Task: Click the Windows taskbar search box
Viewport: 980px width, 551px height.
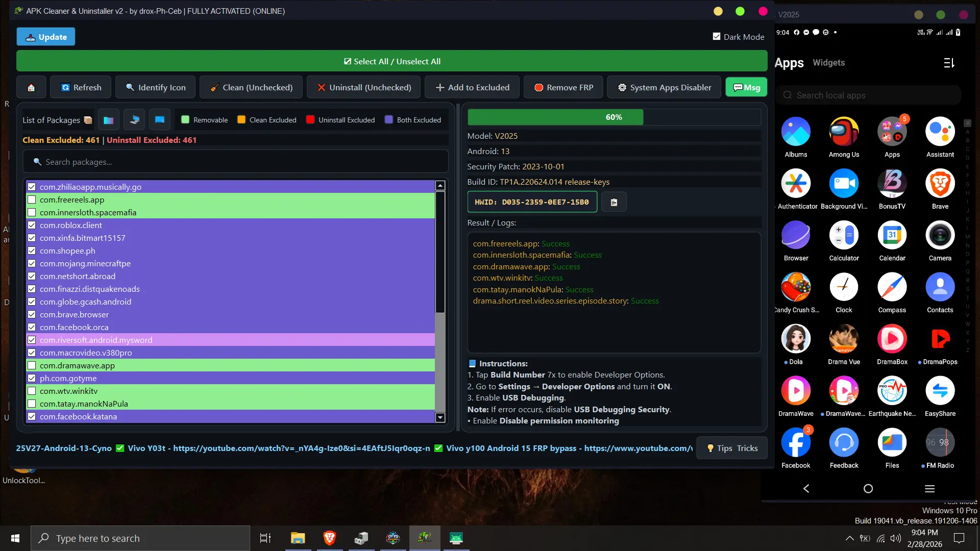Action: [x=140, y=538]
